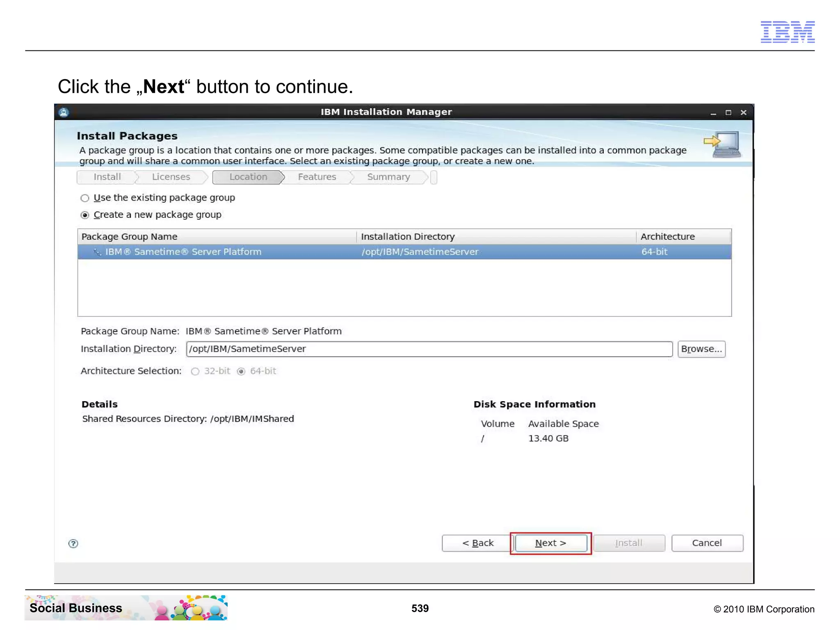Click the 64-bit cell in the table
The width and height of the screenshot is (840, 630).
[654, 252]
